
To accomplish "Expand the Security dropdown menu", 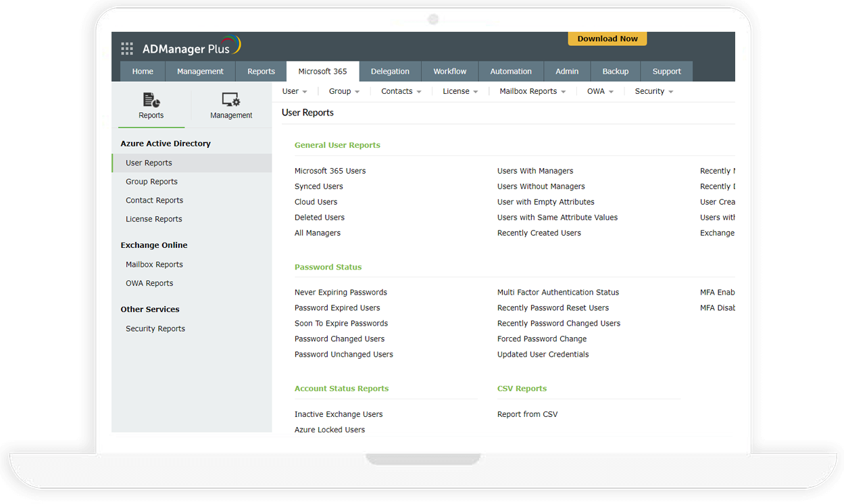I will point(654,91).
